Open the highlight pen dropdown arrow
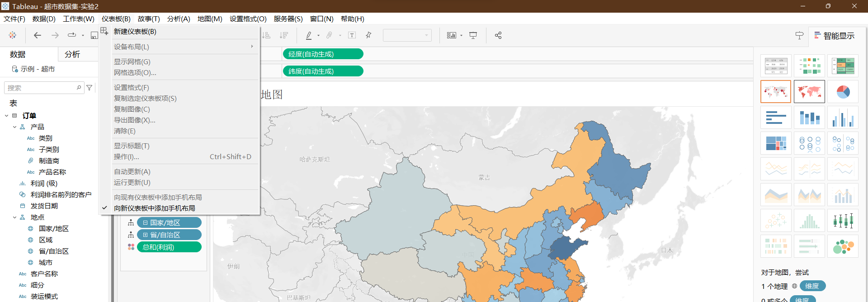This screenshot has height=302, width=868. [318, 35]
